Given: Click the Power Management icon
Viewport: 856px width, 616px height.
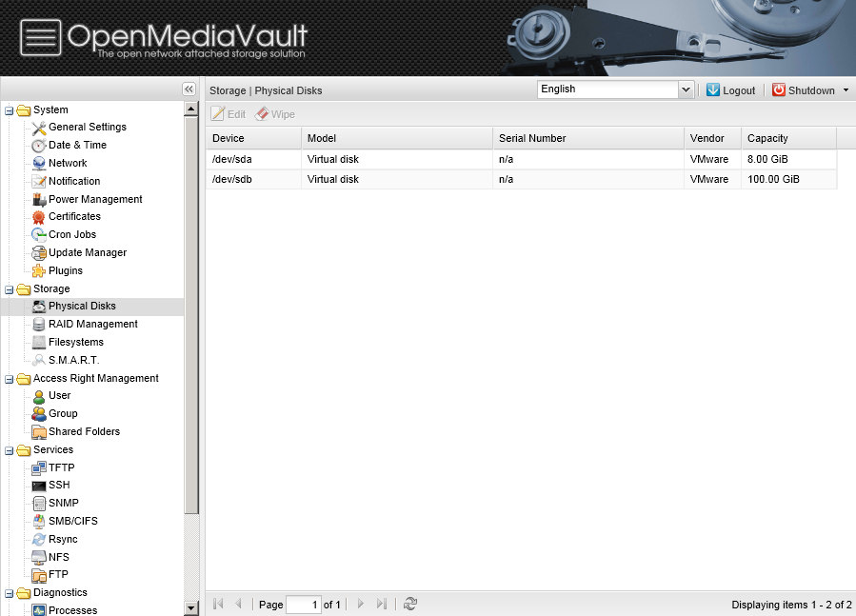Looking at the screenshot, I should 39,199.
